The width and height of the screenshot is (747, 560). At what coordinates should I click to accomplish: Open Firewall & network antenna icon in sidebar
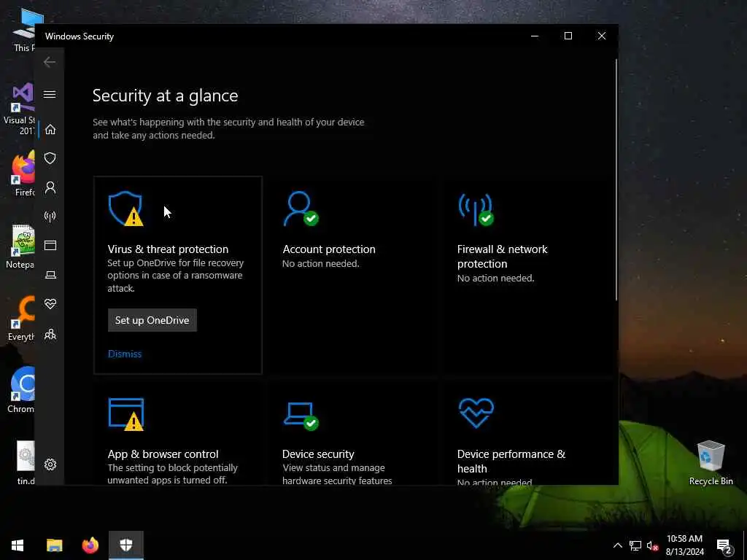(x=50, y=217)
